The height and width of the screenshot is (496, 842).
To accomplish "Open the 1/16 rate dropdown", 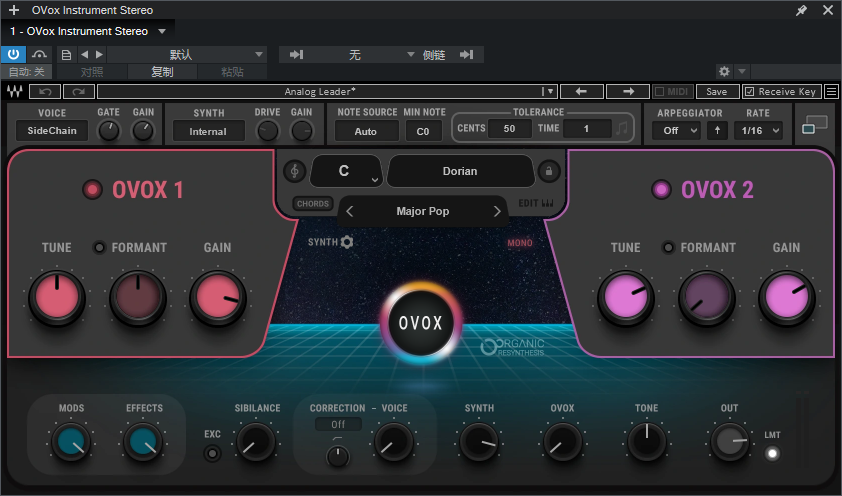I will 758,130.
